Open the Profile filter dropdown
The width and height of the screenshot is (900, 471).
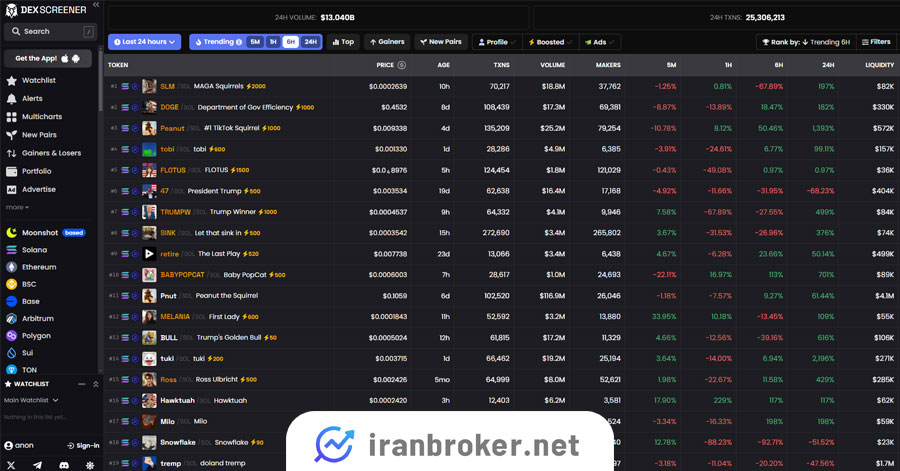(x=497, y=42)
